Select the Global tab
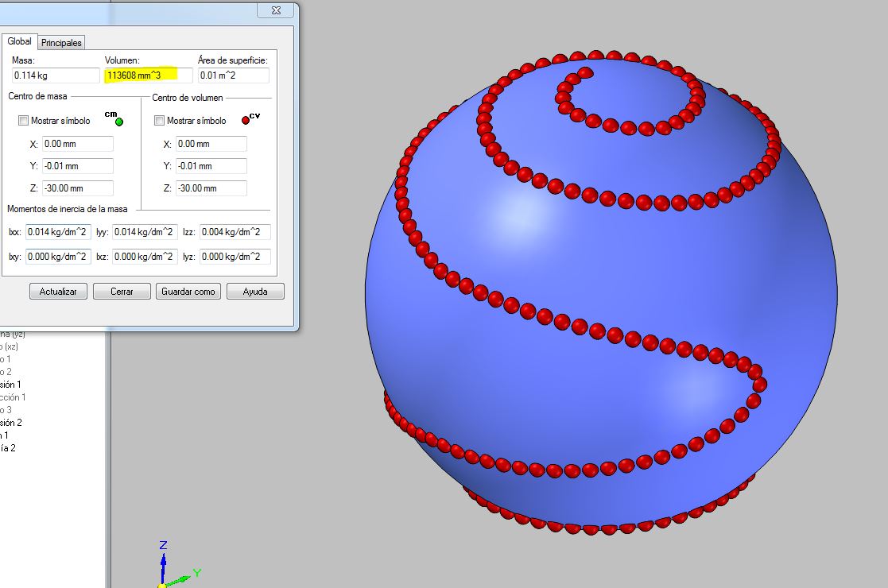This screenshot has height=588, width=888. click(19, 41)
